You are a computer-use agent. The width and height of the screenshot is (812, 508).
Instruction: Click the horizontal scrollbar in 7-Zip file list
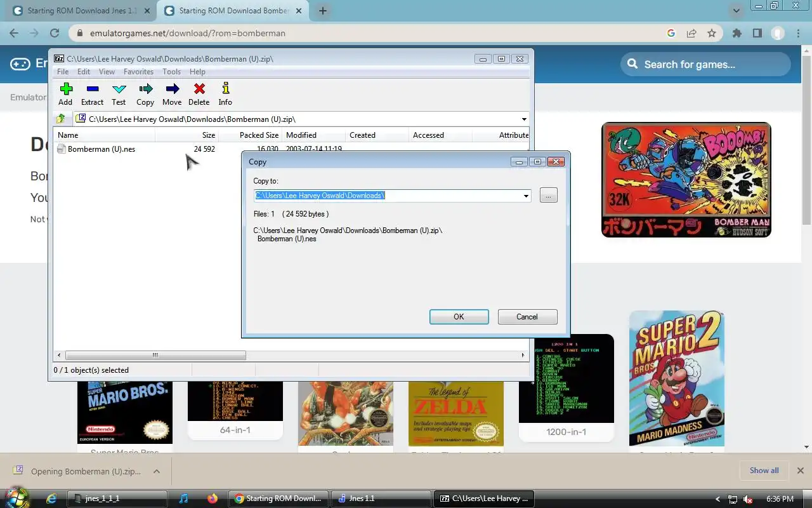(155, 356)
